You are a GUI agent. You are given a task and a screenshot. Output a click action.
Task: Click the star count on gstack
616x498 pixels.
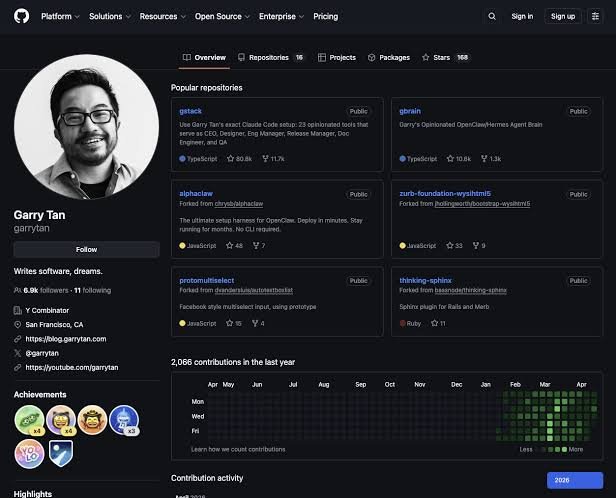(x=239, y=159)
